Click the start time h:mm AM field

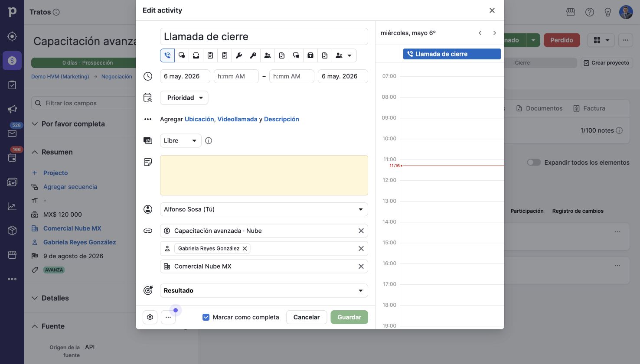[x=236, y=76]
